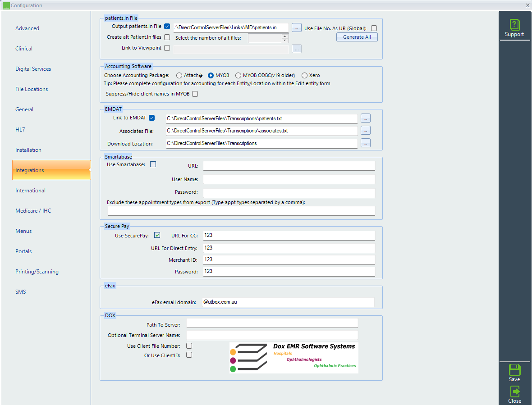
Task: Browse for EMDAT patients.txt file
Action: click(365, 118)
